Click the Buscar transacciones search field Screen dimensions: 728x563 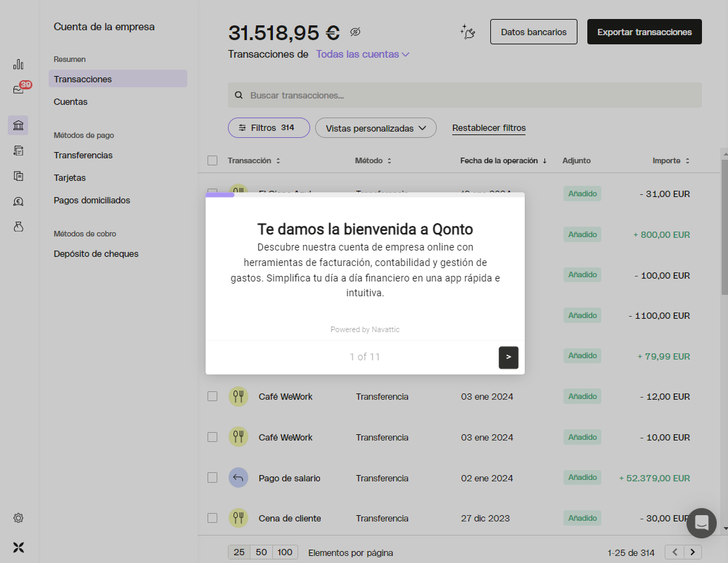(x=465, y=95)
